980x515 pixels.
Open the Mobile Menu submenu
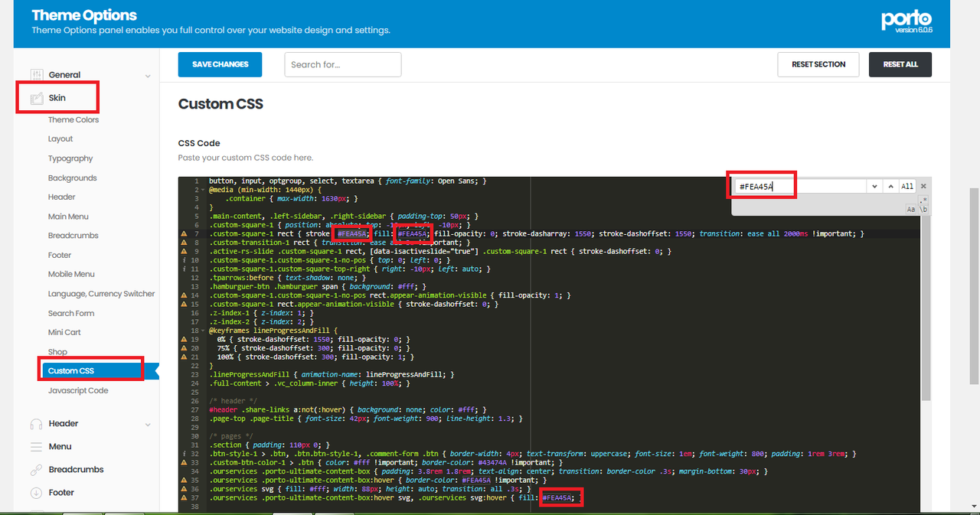coord(71,275)
